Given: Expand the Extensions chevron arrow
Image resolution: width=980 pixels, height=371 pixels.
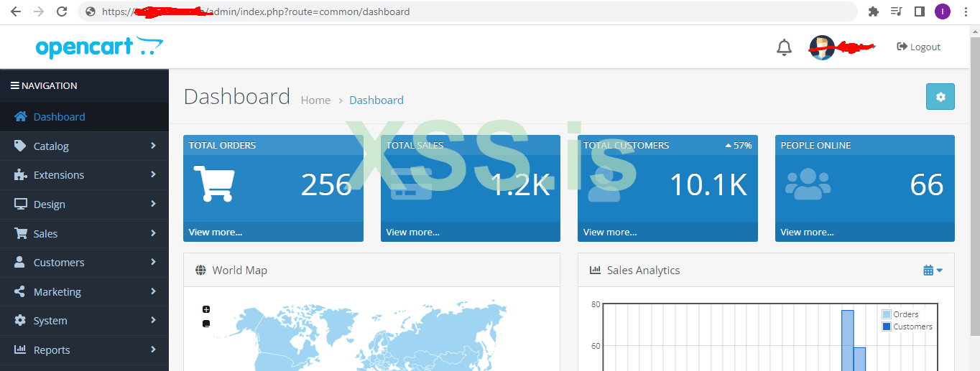Looking at the screenshot, I should (153, 174).
